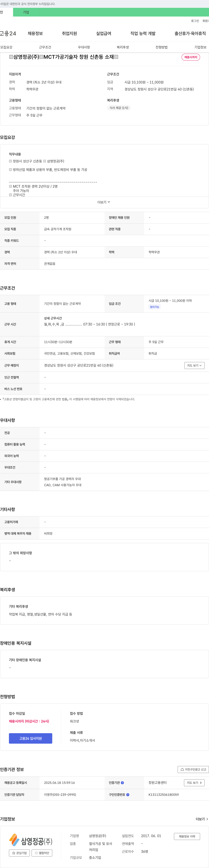Click the 로그인 link

pos(195,21)
